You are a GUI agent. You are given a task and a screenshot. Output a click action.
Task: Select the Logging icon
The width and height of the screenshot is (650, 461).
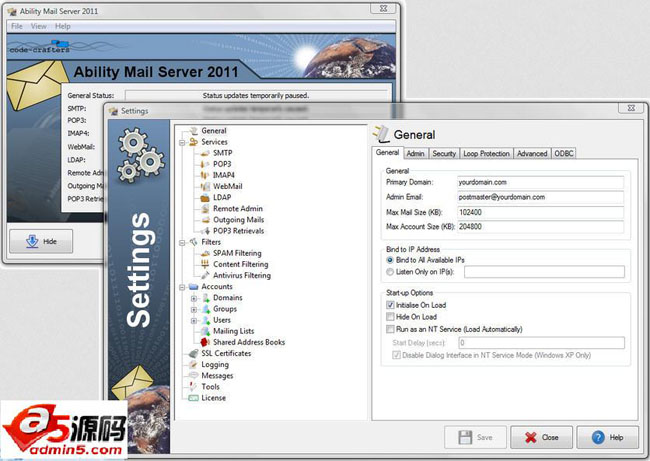[x=194, y=364]
